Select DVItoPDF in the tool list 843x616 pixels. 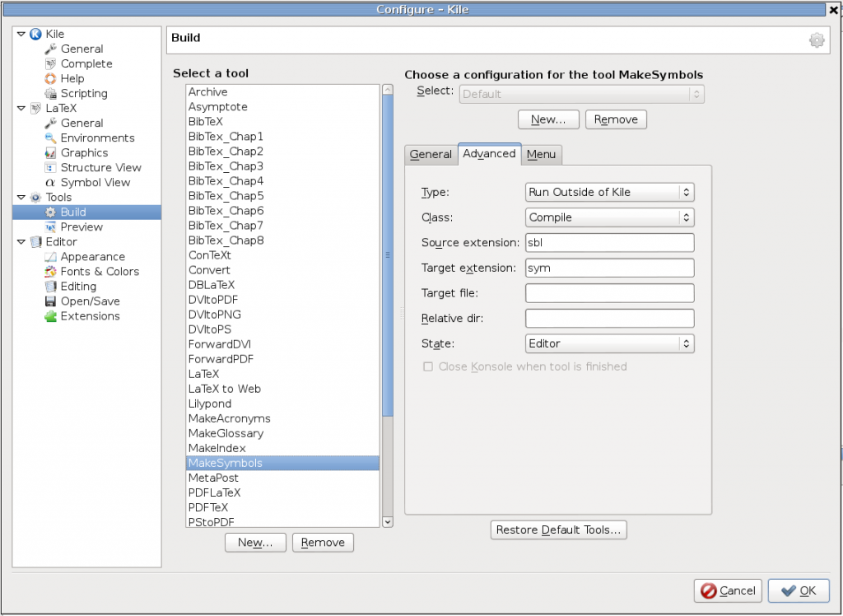pos(283,300)
